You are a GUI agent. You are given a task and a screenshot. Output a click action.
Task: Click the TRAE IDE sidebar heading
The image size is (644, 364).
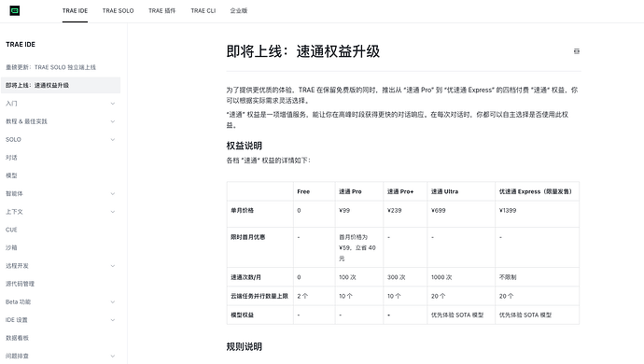(x=21, y=45)
